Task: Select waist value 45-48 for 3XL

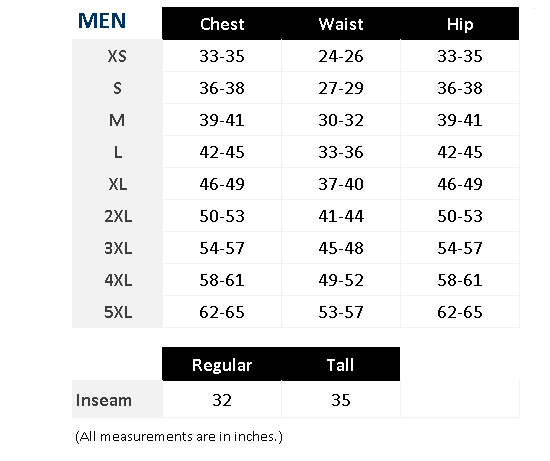Action: pos(341,248)
